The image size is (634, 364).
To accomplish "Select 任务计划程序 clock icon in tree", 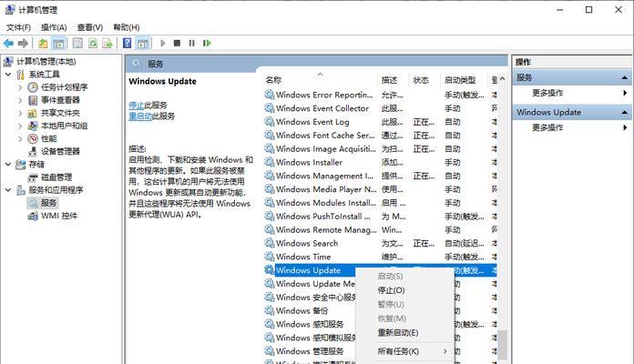I will tap(33, 87).
